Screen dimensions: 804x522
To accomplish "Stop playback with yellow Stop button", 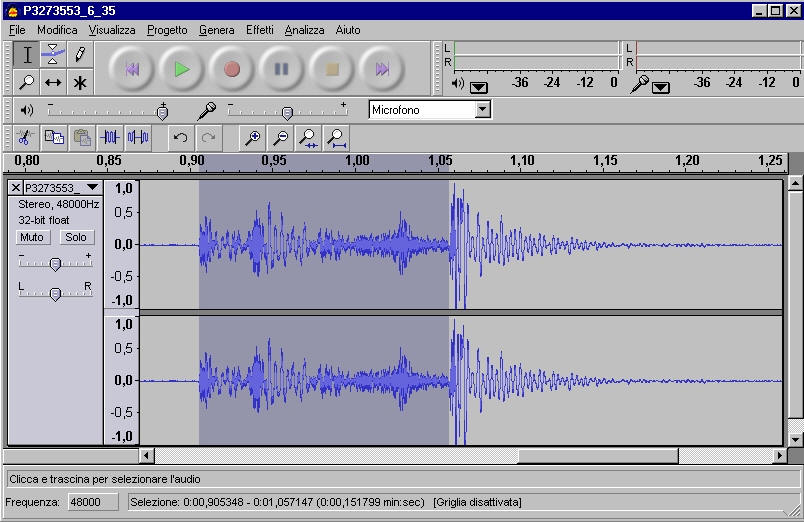I will [332, 69].
